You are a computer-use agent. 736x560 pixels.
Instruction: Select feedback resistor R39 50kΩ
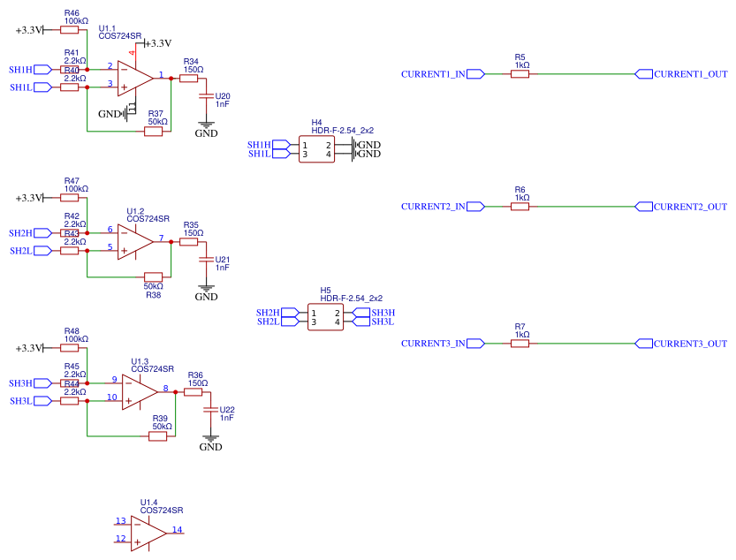point(157,436)
